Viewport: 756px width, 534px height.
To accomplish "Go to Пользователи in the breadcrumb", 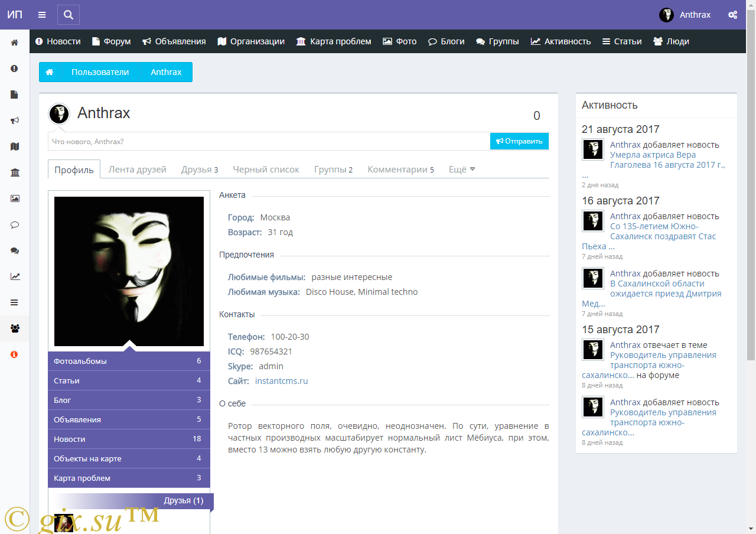I will click(x=100, y=72).
